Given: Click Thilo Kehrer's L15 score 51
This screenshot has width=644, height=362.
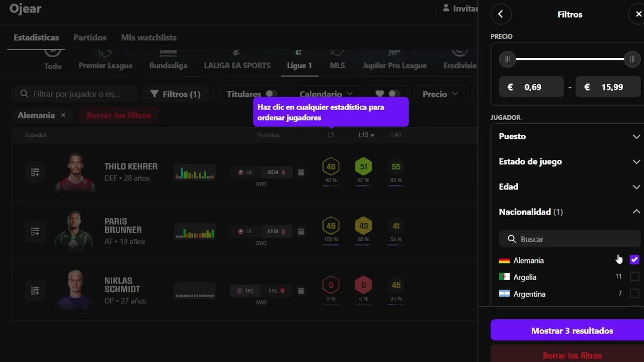Looking at the screenshot, I should coord(363,166).
